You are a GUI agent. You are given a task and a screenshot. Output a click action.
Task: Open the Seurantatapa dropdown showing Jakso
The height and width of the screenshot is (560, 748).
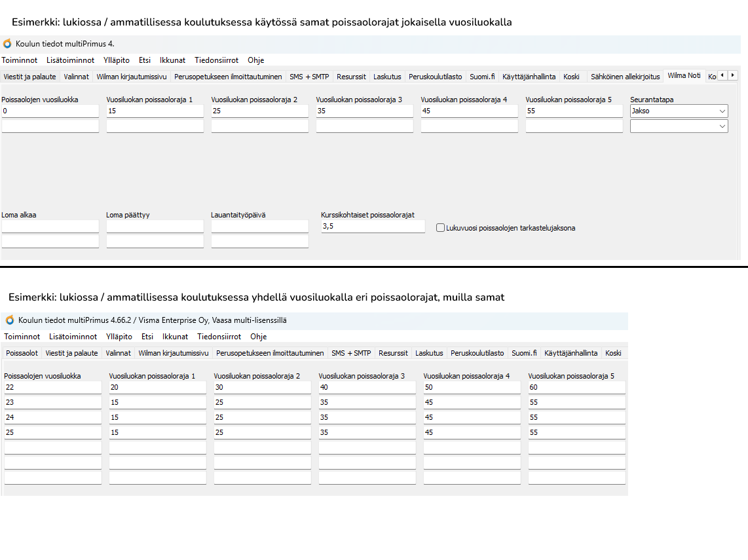click(x=679, y=111)
